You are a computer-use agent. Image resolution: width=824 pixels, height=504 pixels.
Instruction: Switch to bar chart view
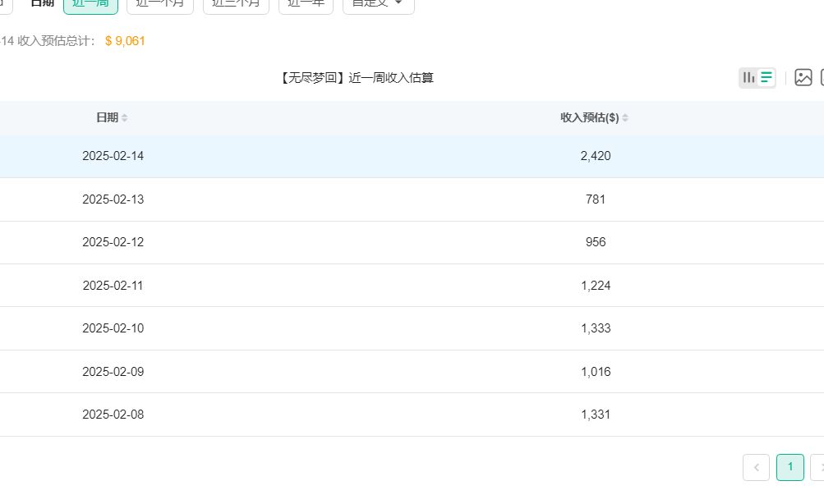tap(748, 78)
